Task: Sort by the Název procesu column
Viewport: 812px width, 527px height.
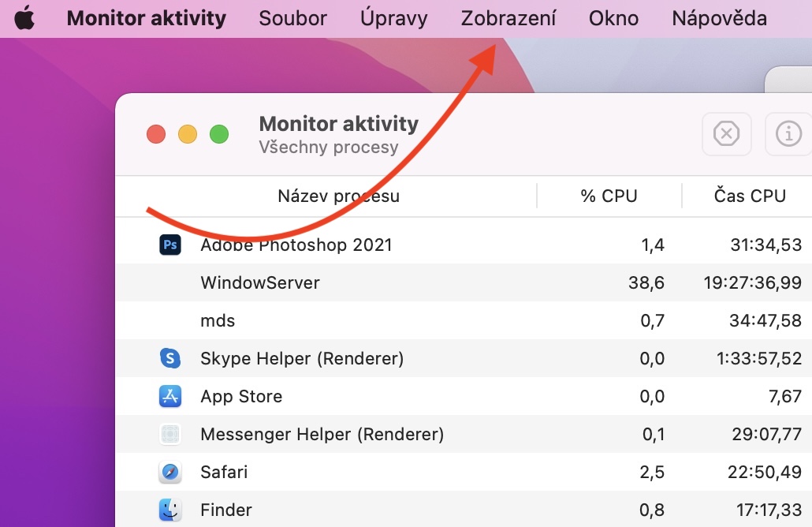Action: point(338,196)
